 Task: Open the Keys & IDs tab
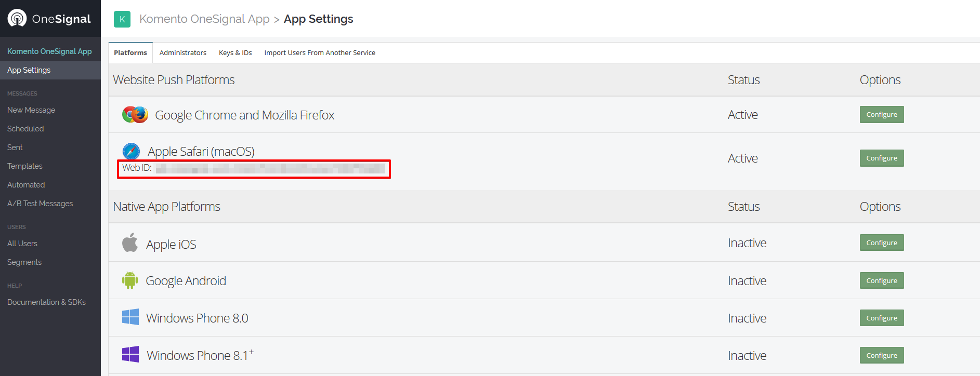point(236,53)
